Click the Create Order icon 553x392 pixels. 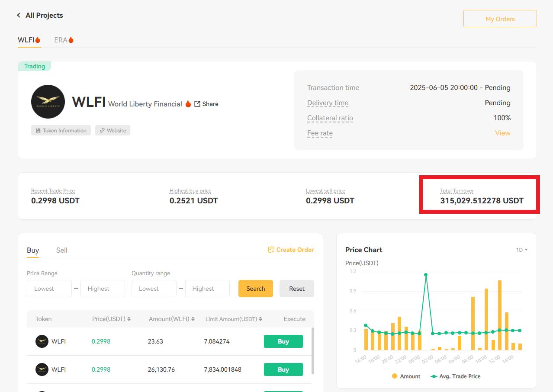tap(271, 250)
